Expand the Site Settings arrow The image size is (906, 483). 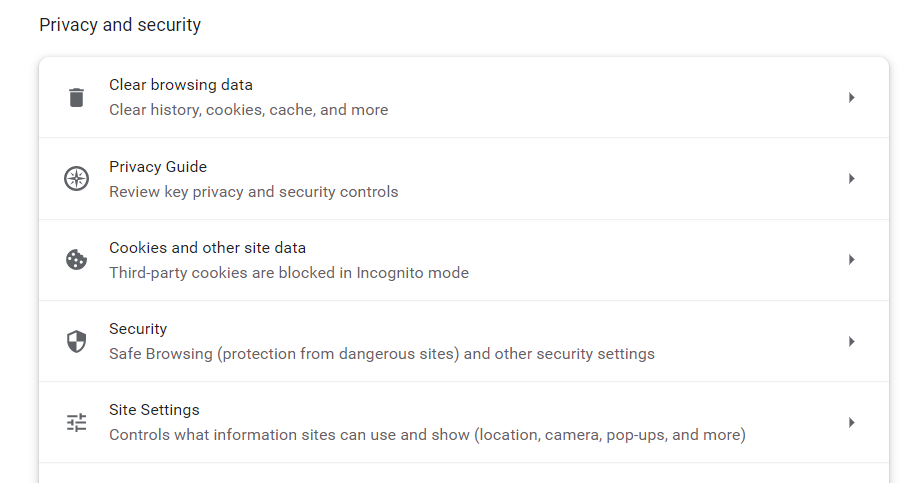(851, 423)
